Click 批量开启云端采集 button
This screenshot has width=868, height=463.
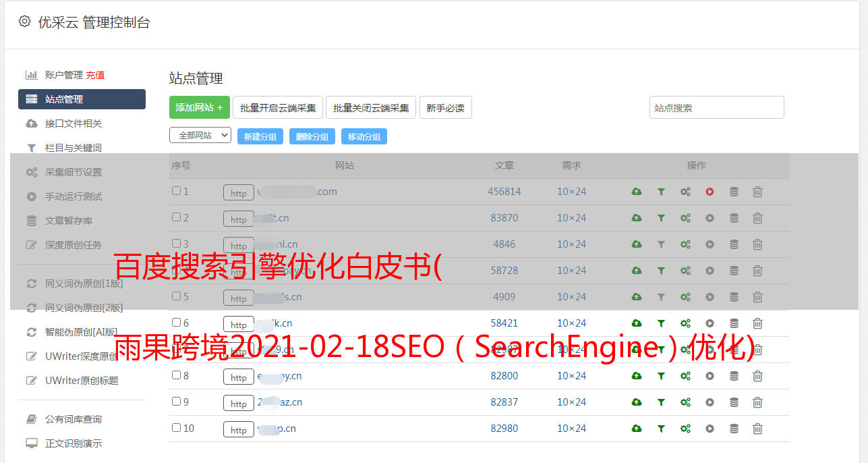coord(278,107)
